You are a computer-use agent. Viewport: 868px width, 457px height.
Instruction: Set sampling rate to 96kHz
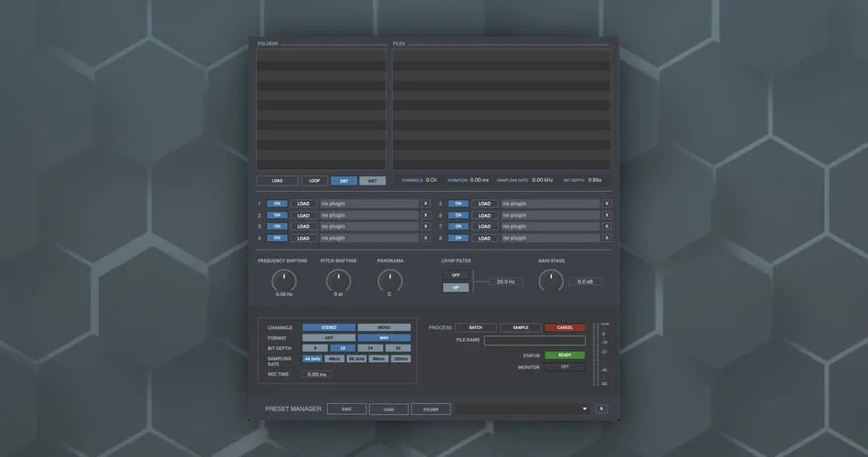pos(378,359)
